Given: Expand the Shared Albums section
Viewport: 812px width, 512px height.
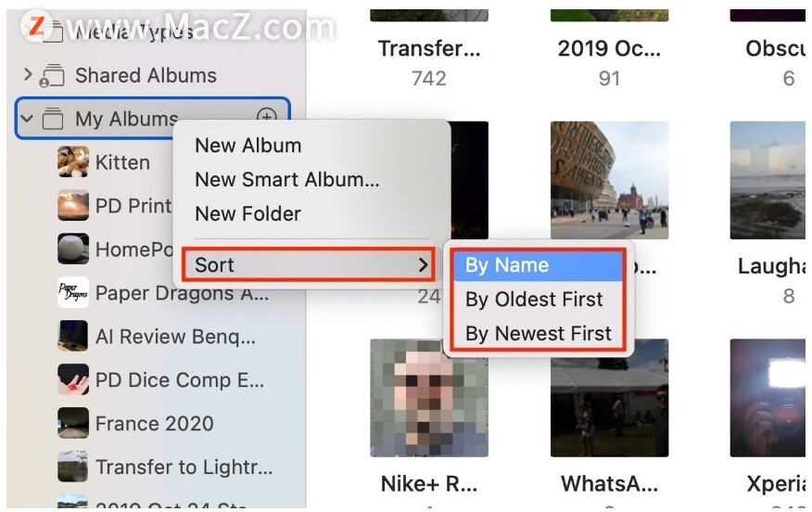Looking at the screenshot, I should pyautogui.click(x=28, y=75).
